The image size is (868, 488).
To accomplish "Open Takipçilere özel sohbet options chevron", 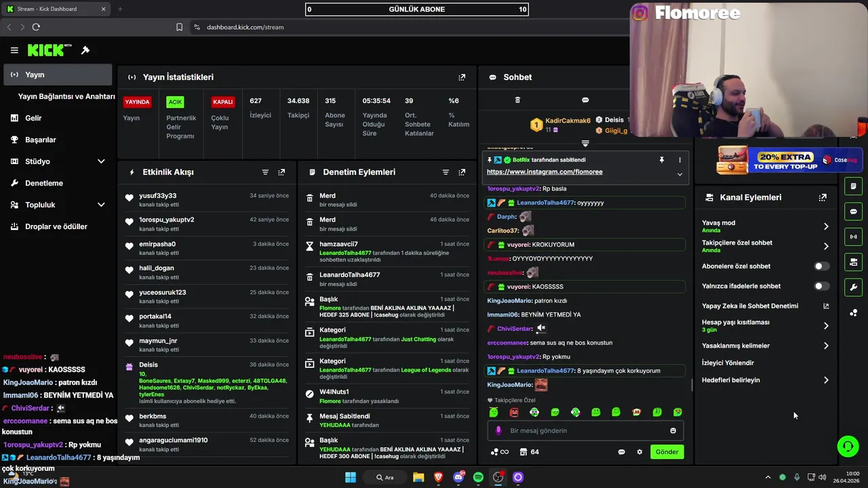I will coord(826,246).
